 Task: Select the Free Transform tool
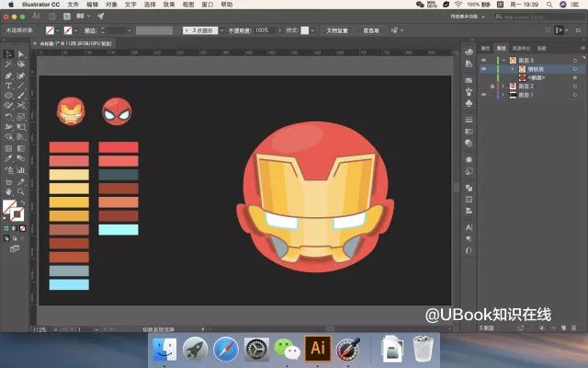(x=21, y=127)
